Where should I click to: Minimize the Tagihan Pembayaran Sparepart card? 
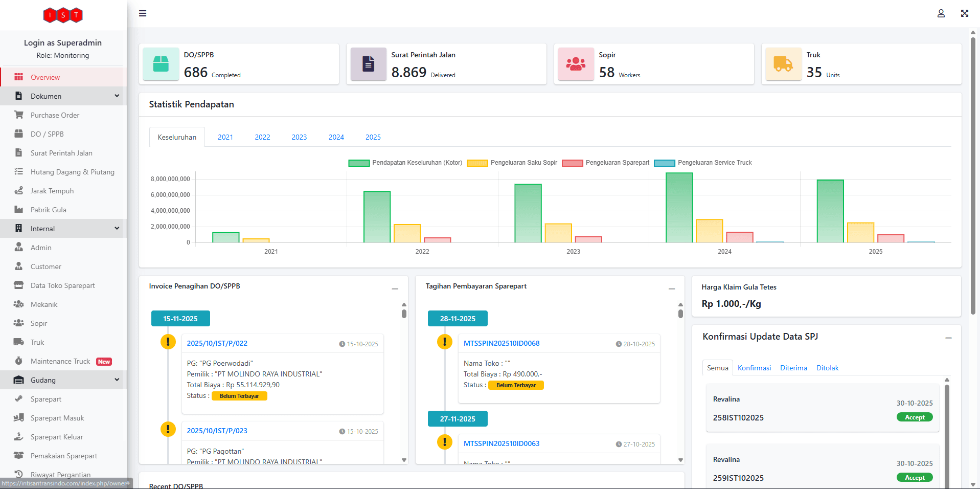click(x=672, y=288)
